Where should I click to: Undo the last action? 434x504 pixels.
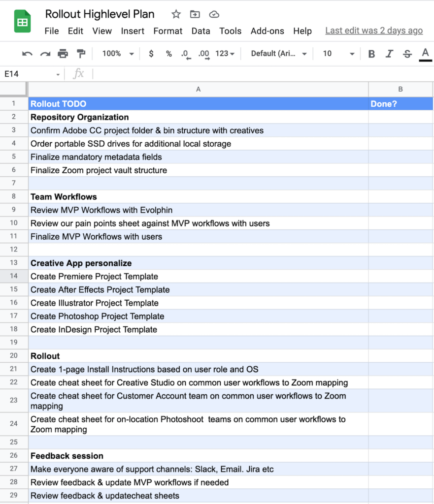[27, 54]
